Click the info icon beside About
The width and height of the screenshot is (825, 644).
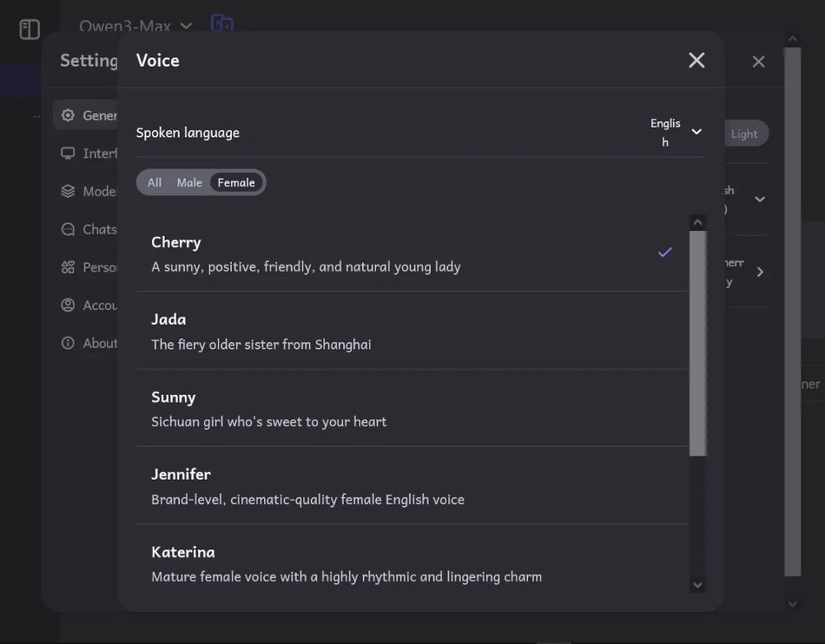[68, 343]
